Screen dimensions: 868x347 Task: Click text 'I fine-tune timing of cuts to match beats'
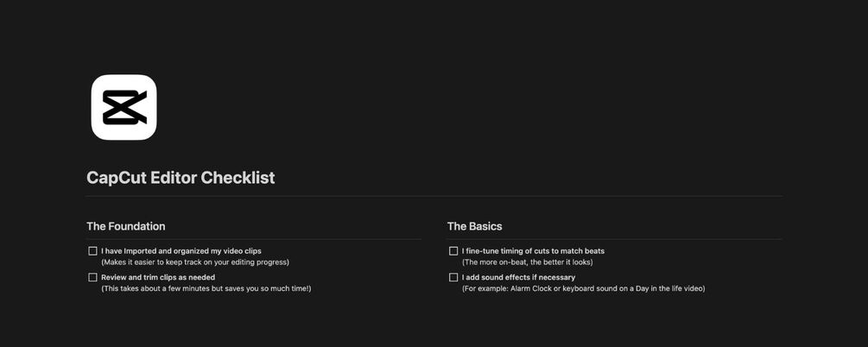click(x=533, y=251)
